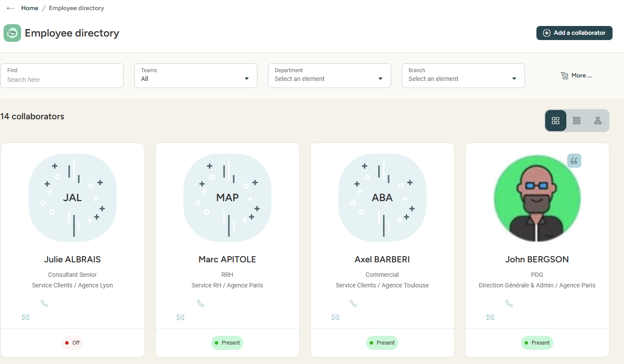
Task: Click the Present badge on Axel BARBERI's card
Action: tap(382, 343)
